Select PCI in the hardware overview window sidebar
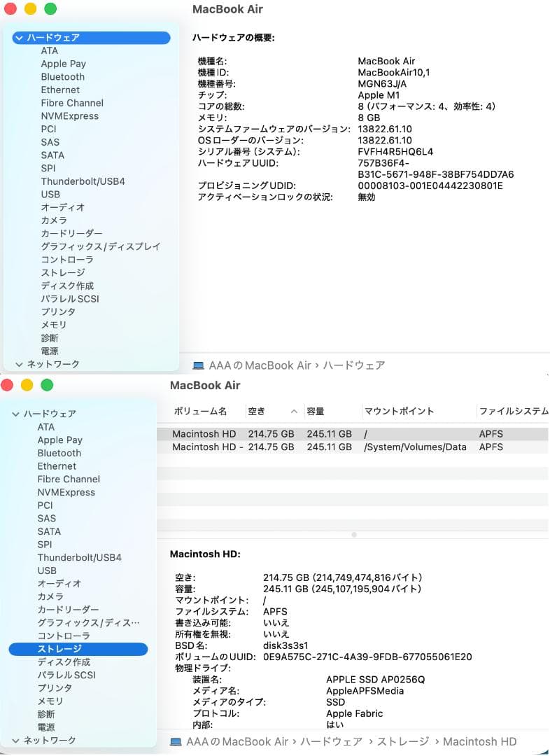 pos(48,129)
